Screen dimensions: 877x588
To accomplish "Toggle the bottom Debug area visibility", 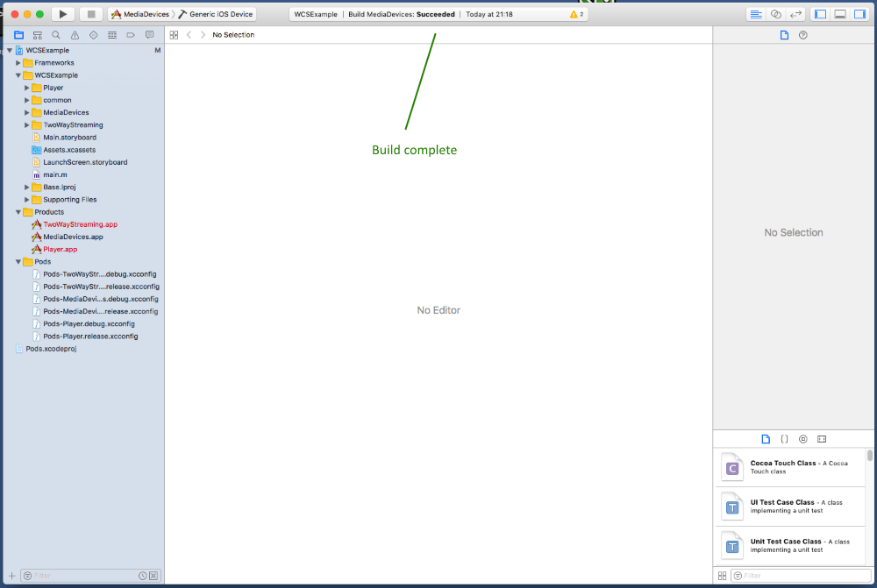I will coord(839,14).
